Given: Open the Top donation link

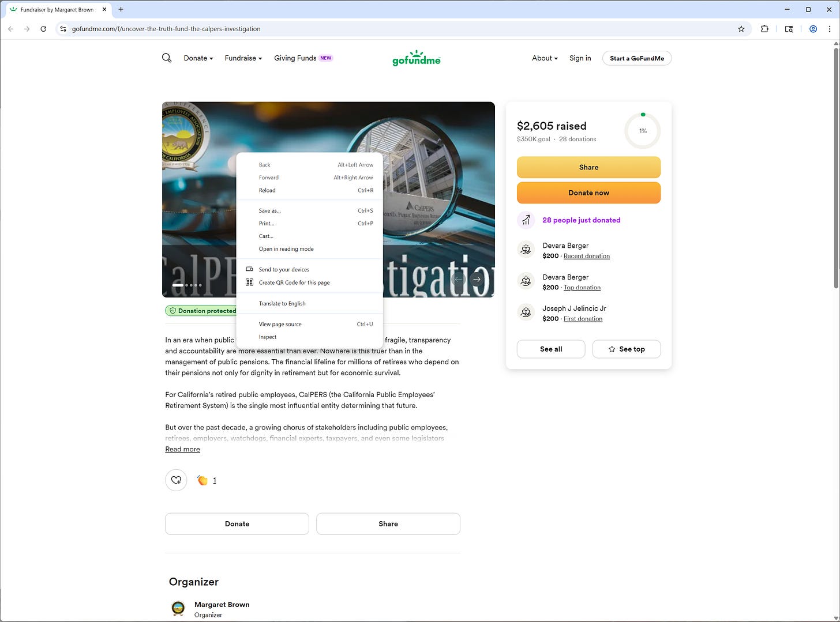Looking at the screenshot, I should 582,288.
